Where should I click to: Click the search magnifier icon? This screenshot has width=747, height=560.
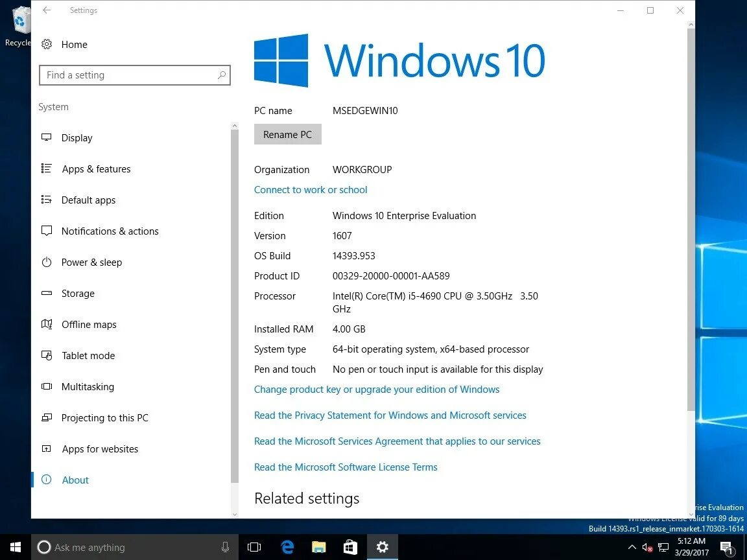point(222,75)
